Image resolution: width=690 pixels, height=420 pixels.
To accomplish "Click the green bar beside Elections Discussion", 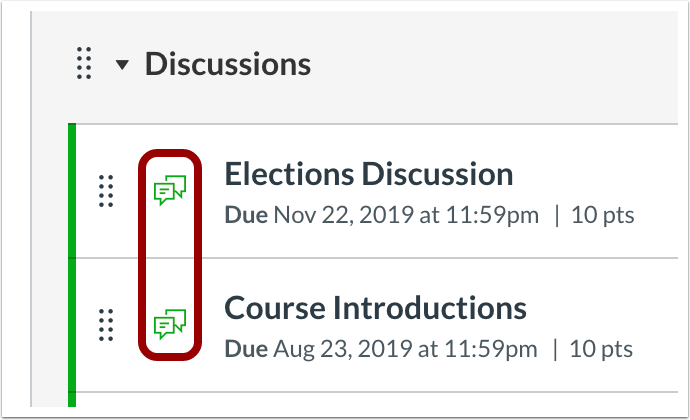I will pos(72,191).
